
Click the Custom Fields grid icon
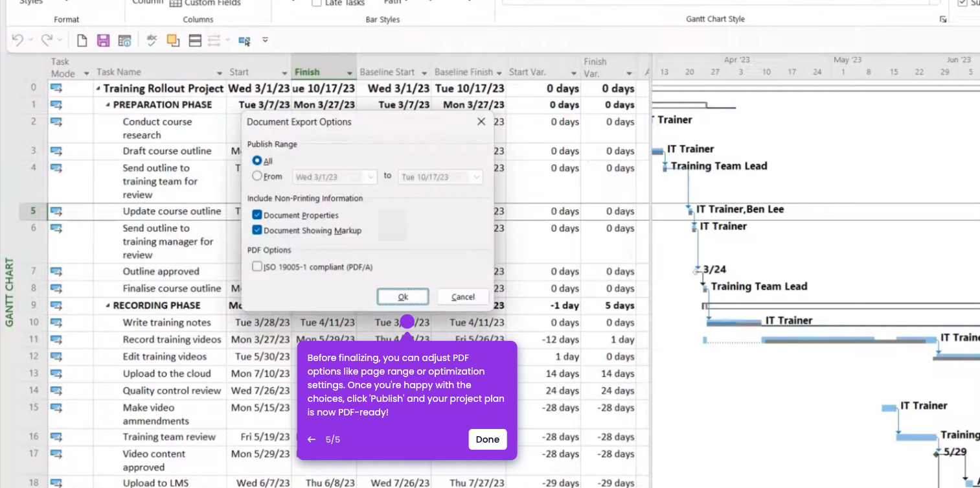(x=176, y=3)
